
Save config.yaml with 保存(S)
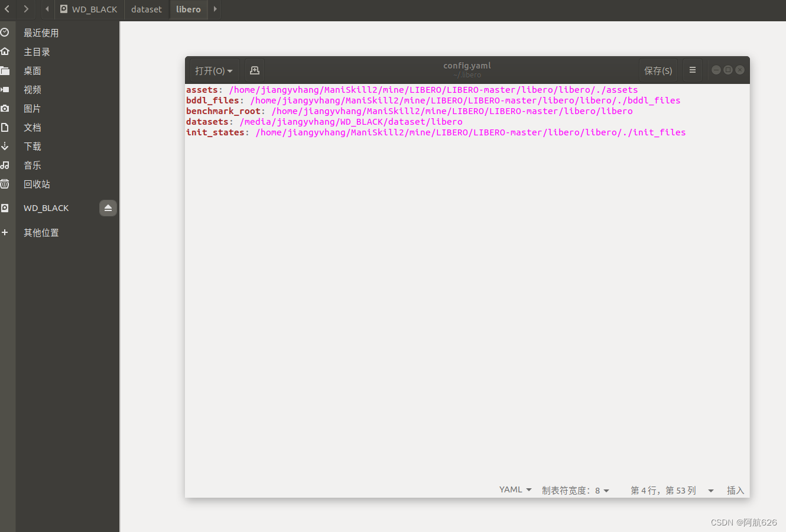(x=658, y=70)
